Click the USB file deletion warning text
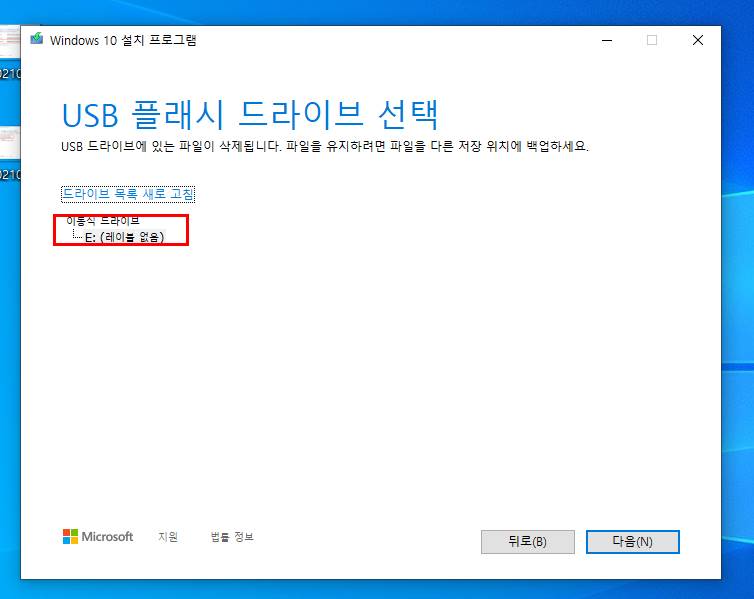Image resolution: width=754 pixels, height=599 pixels. pos(325,146)
